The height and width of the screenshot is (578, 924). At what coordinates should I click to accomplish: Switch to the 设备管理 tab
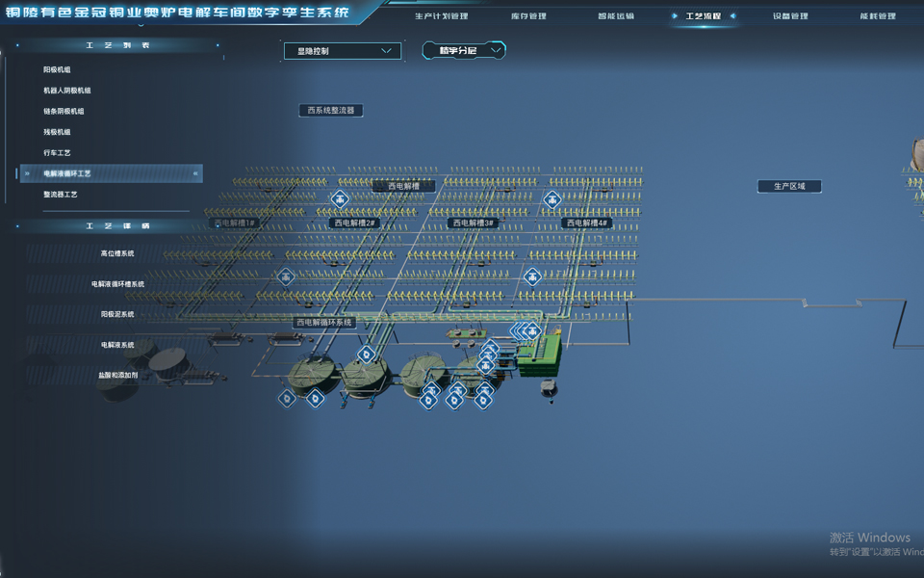tap(790, 16)
